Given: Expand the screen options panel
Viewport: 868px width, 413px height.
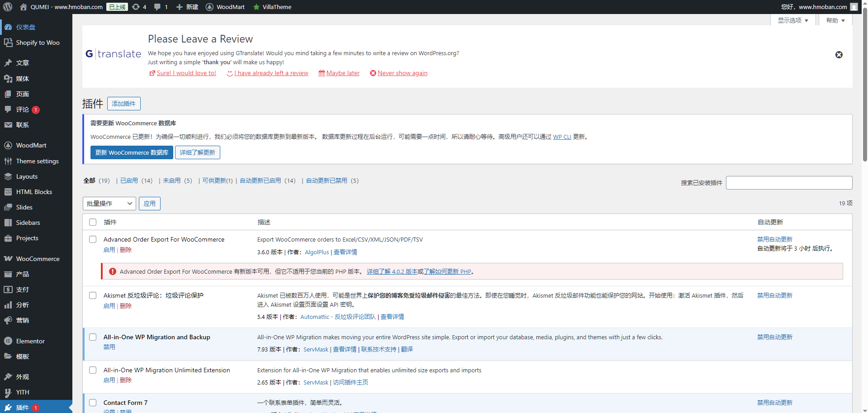Looking at the screenshot, I should (792, 20).
